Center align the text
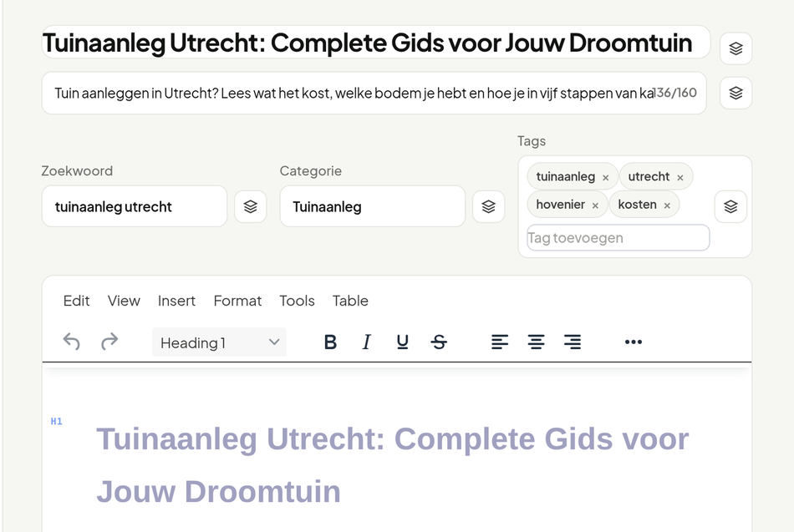Viewport: 794px width, 532px height. [x=536, y=342]
